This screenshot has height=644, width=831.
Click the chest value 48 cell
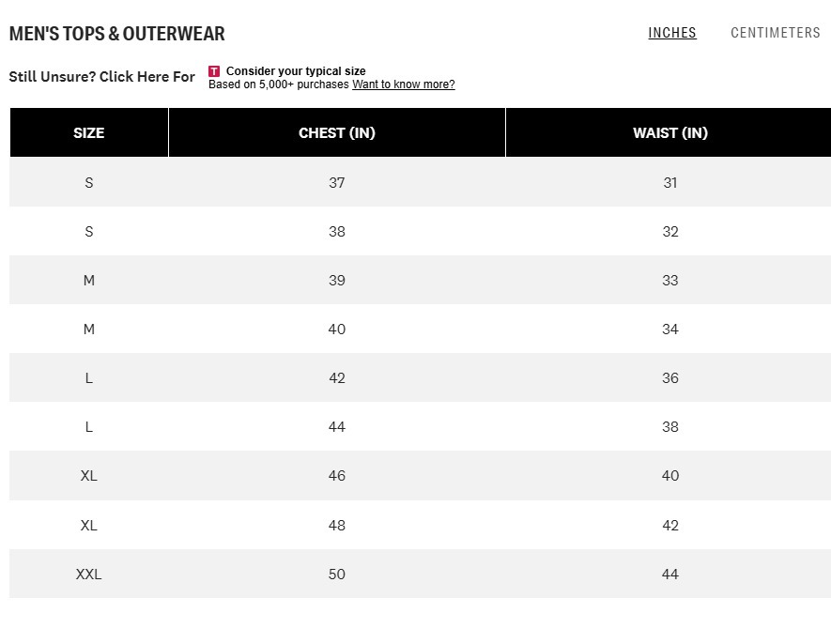coord(337,525)
